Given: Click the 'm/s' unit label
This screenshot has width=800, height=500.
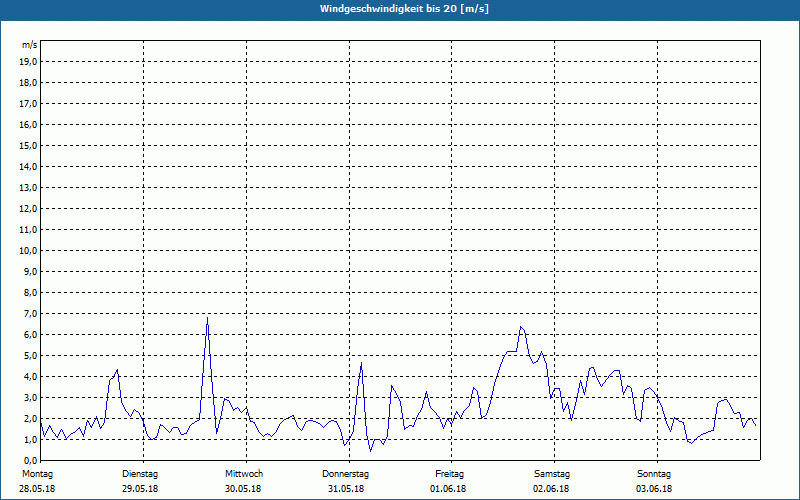Looking at the screenshot, I should (x=30, y=45).
